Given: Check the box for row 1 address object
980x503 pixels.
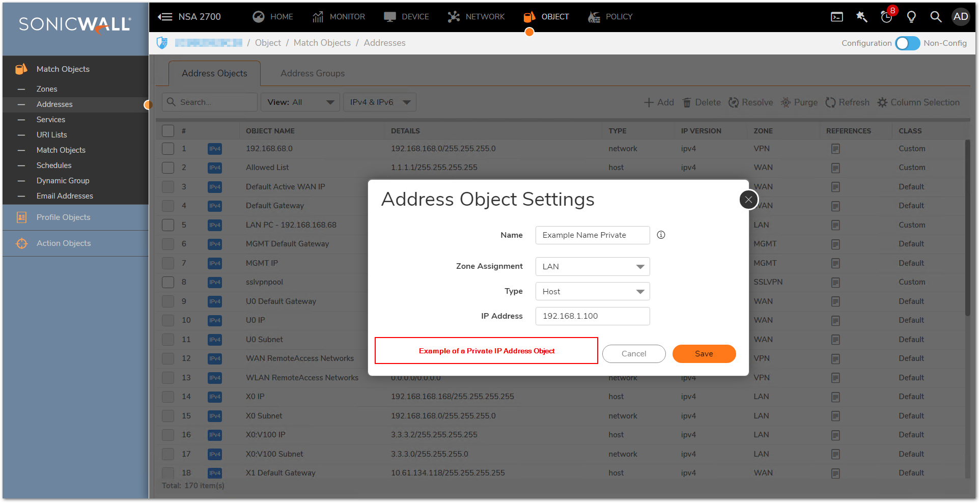Looking at the screenshot, I should [168, 149].
